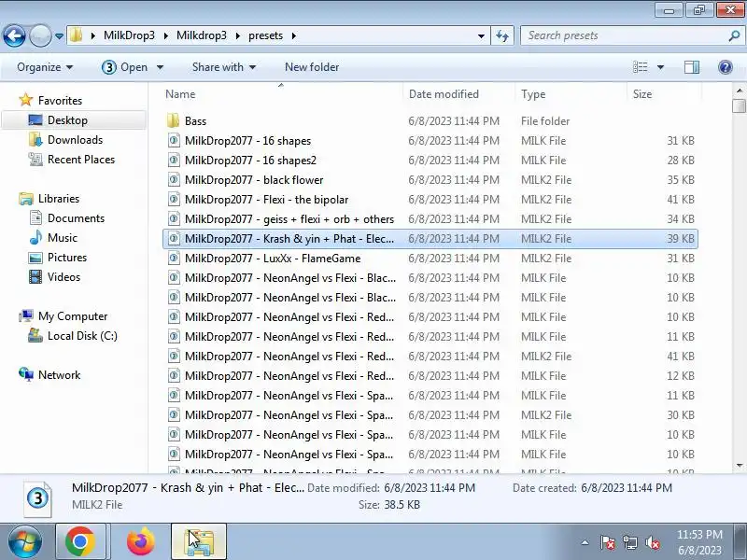The image size is (747, 560).
Task: Open Recent Places
Action: (81, 159)
